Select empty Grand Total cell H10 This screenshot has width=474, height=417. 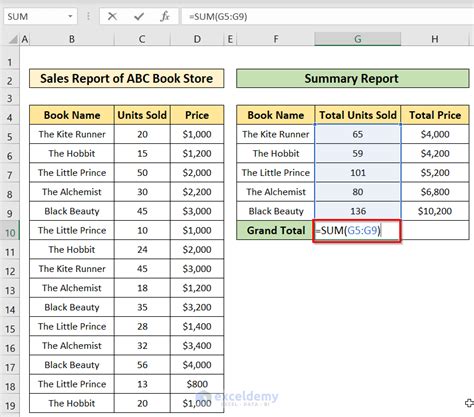(435, 230)
